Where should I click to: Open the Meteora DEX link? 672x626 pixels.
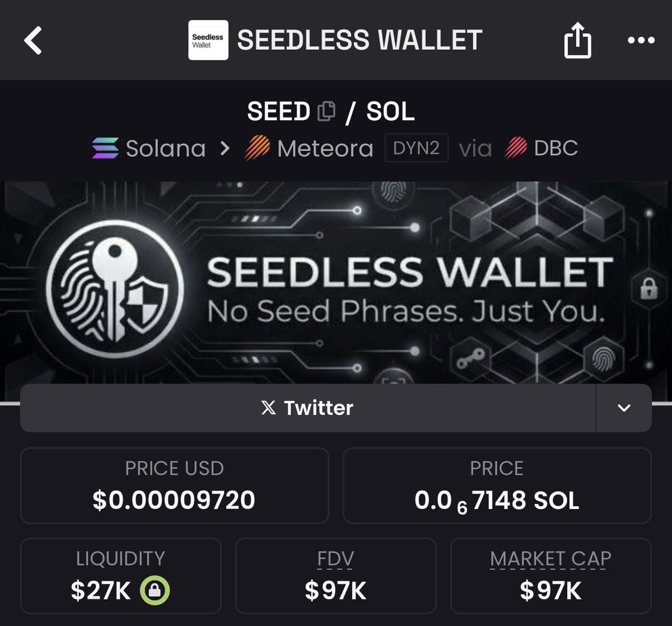tap(325, 148)
